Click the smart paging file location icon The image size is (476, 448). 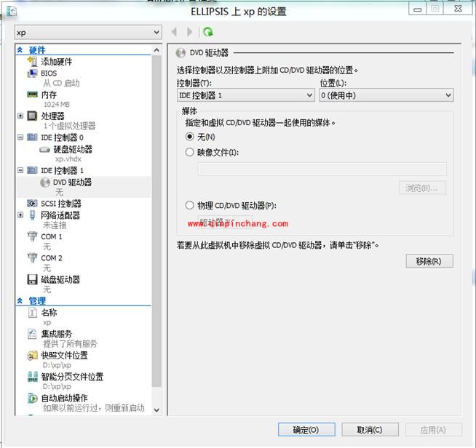32,377
